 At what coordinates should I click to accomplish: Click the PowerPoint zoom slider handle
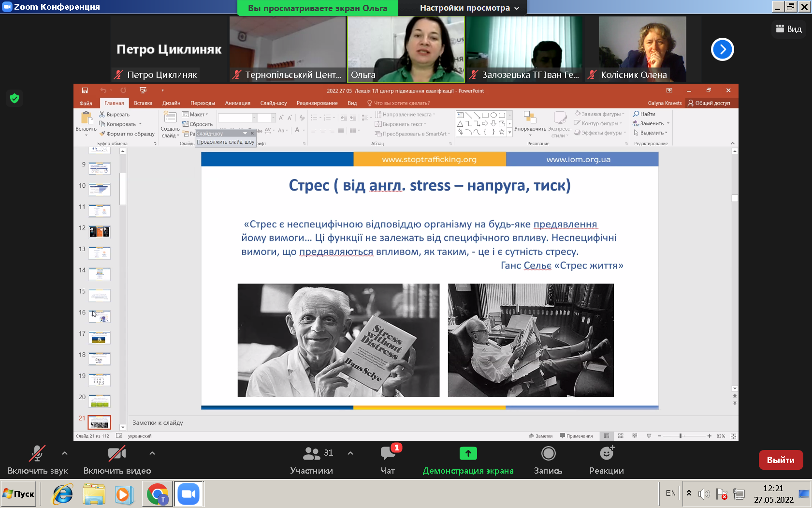(x=681, y=436)
